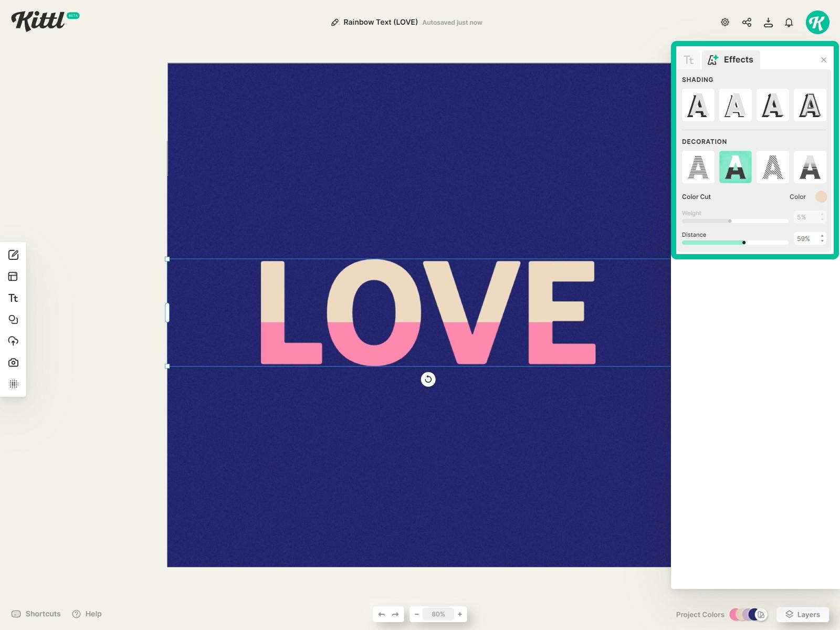Switch to the Tt text settings tab

(x=689, y=60)
